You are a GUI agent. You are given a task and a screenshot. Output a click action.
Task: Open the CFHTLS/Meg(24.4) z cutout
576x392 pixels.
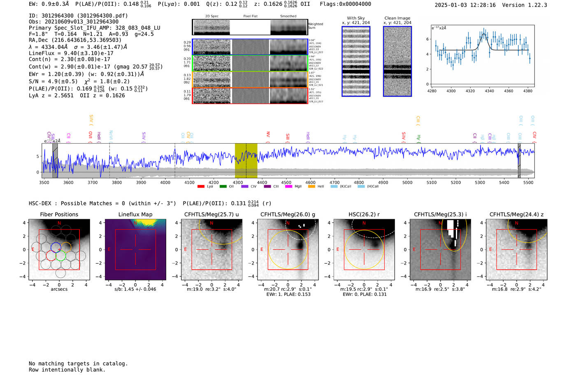517,250
